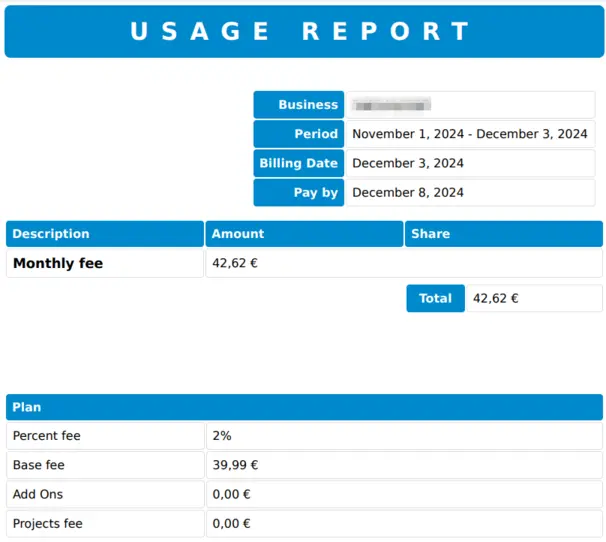Select the Period label cell

[x=299, y=134]
